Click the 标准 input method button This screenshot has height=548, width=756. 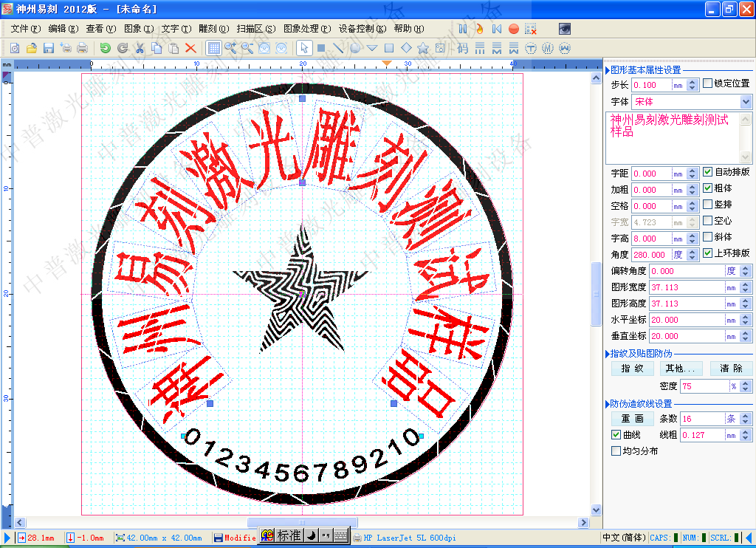coord(289,535)
